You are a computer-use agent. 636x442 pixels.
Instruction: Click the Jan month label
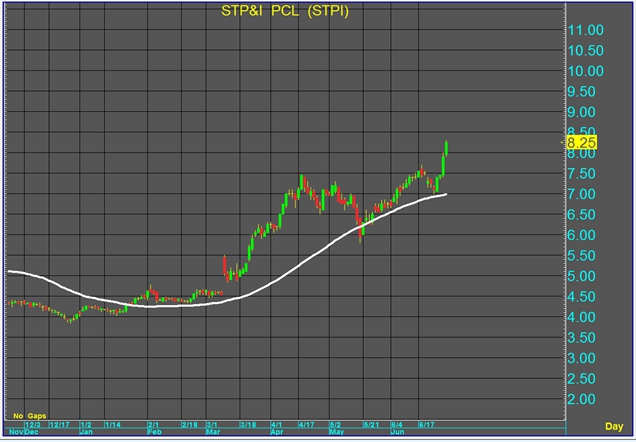pyautogui.click(x=86, y=432)
